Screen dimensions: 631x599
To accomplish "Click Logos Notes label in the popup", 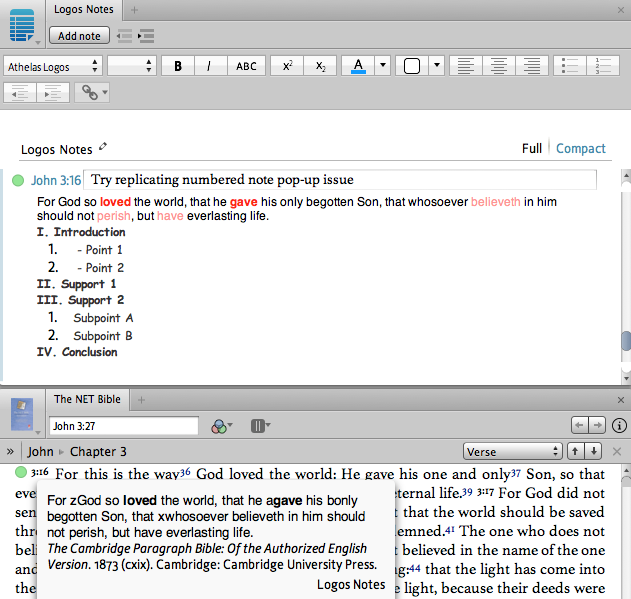I will [x=351, y=585].
